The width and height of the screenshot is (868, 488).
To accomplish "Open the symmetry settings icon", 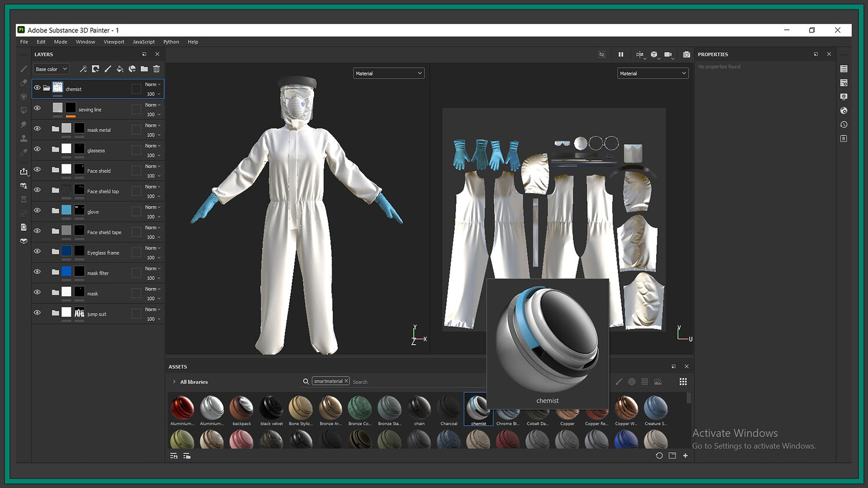I will (640, 54).
